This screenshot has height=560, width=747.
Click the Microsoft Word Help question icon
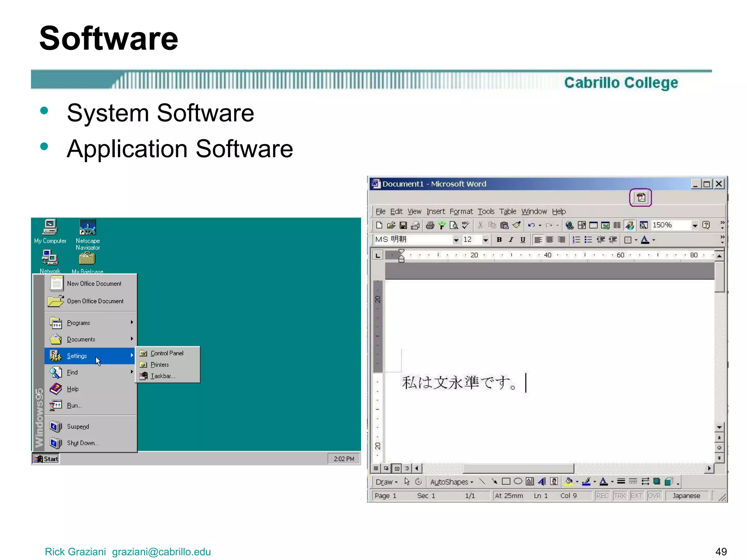[x=706, y=225]
